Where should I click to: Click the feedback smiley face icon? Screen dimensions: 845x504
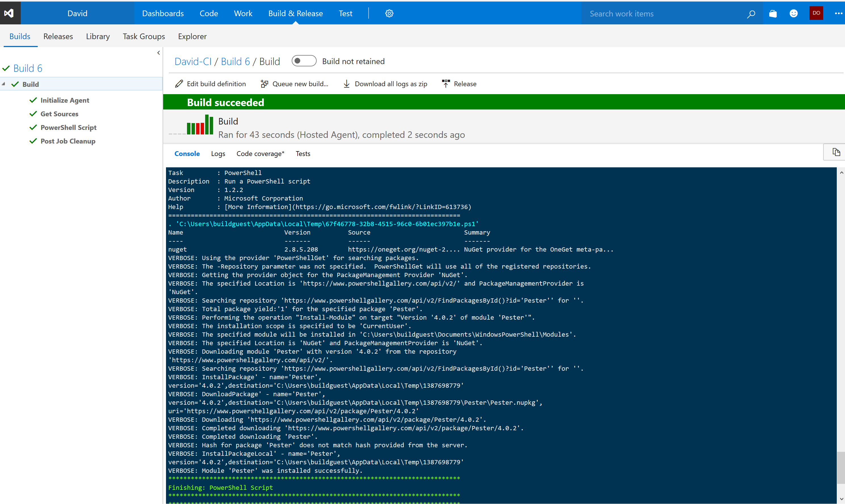[793, 14]
